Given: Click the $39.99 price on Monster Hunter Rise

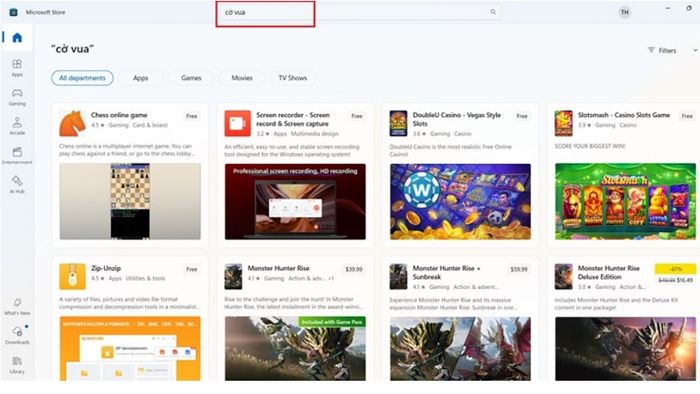Looking at the screenshot, I should 354,269.
